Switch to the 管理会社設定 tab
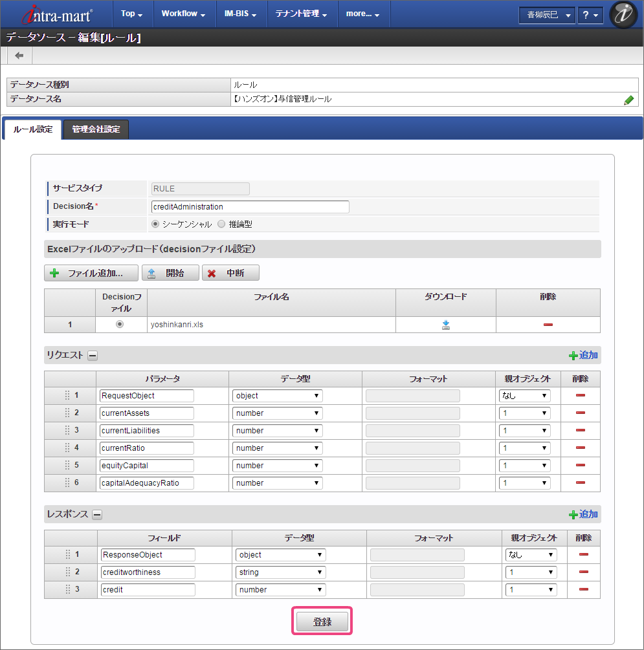Image resolution: width=644 pixels, height=650 pixels. pos(96,129)
